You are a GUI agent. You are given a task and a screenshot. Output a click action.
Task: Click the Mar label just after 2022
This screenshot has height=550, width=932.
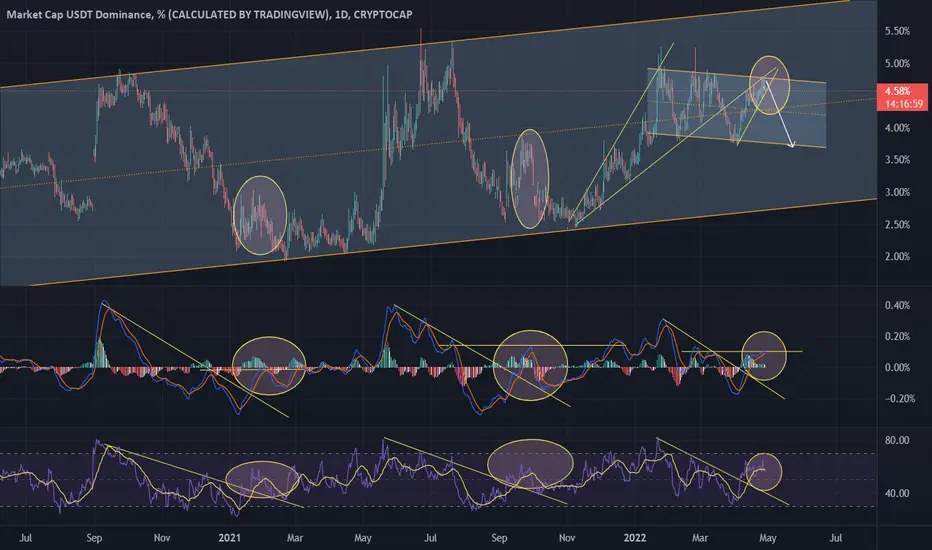point(700,538)
